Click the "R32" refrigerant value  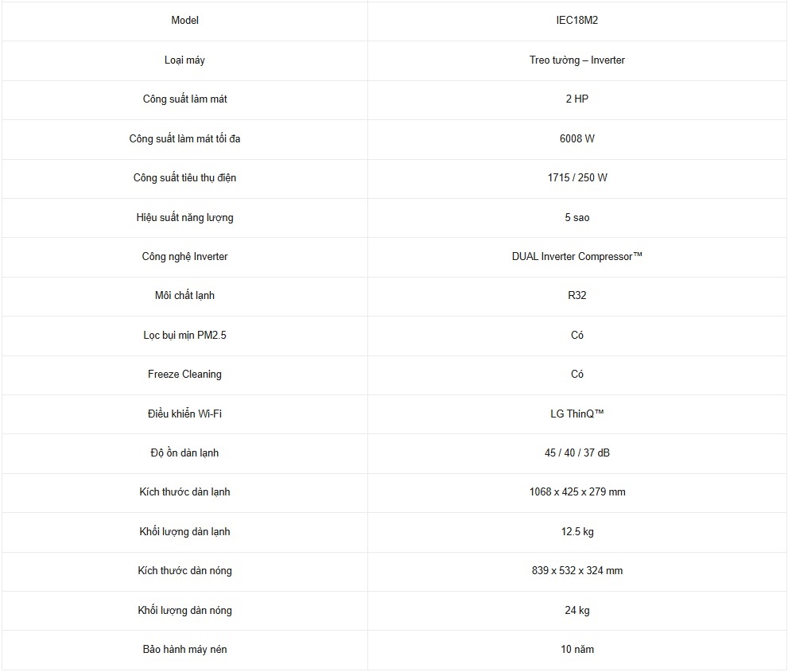coord(576,296)
